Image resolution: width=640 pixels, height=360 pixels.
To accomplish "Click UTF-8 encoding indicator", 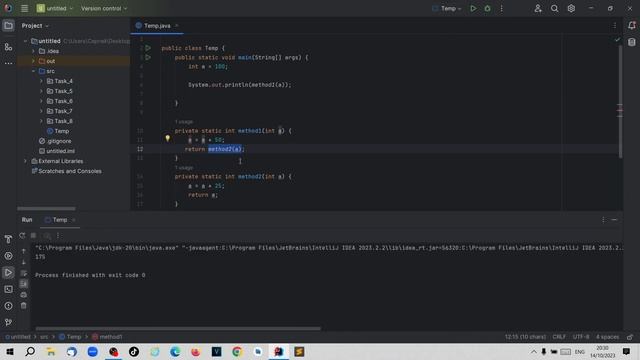I will (x=581, y=337).
